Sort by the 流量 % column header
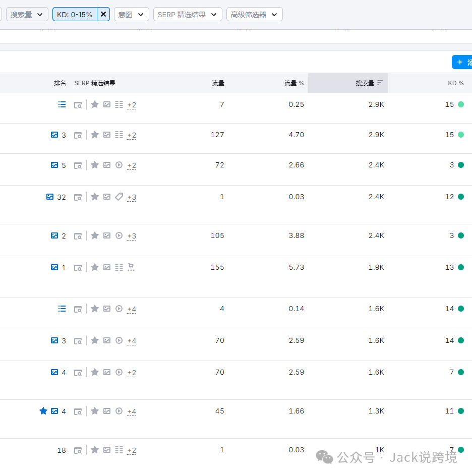 294,83
